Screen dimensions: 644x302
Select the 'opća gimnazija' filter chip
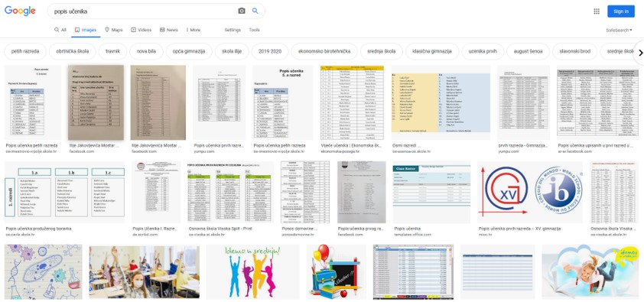coord(189,52)
